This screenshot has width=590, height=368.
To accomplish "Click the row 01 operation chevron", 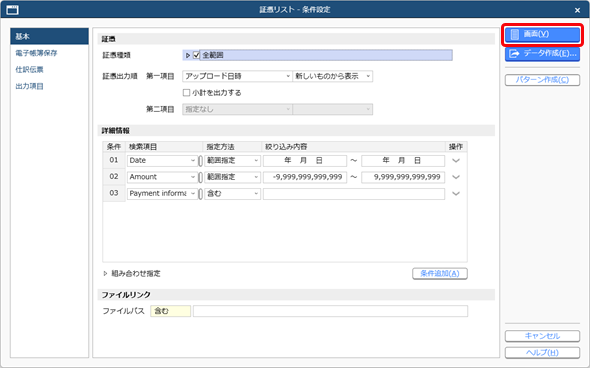I will (x=456, y=161).
